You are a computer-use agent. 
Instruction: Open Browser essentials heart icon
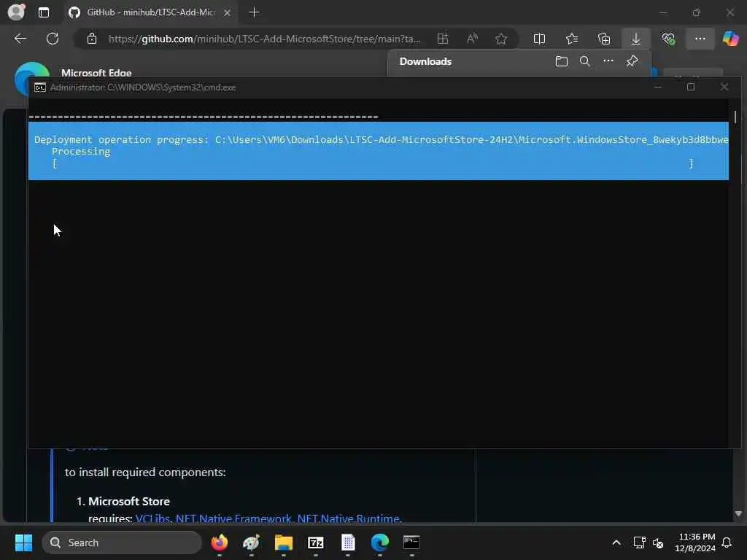pos(668,39)
